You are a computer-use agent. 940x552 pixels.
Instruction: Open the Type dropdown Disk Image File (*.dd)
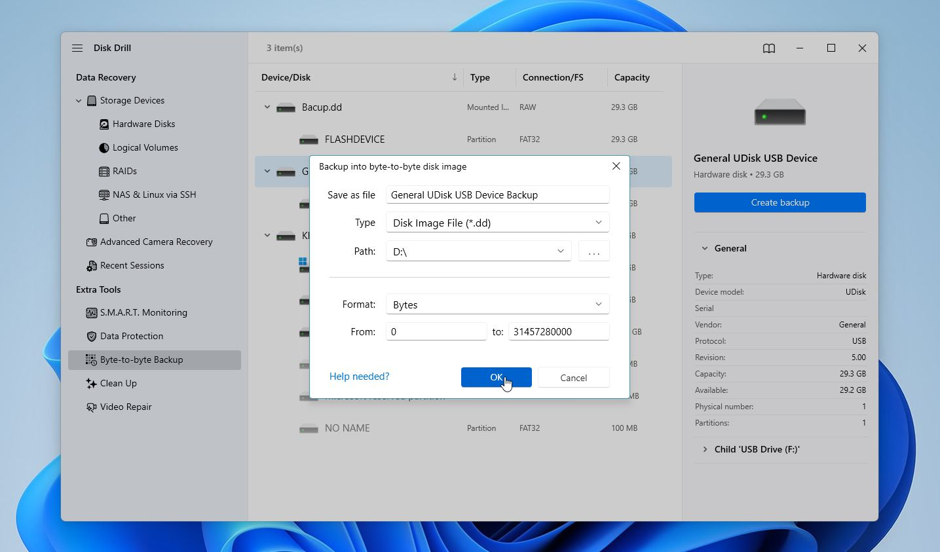(498, 223)
